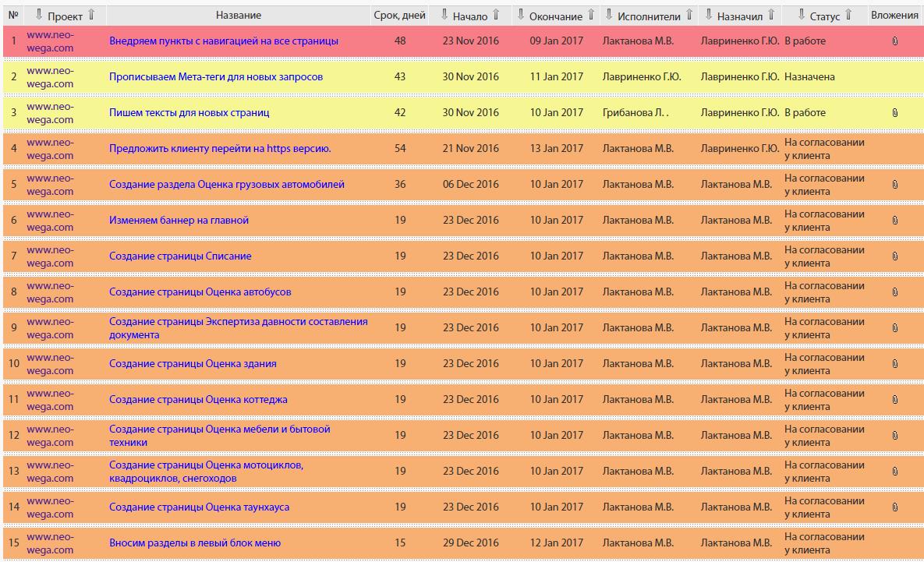Open www.neo-wega.com project link in row 15
The width and height of the screenshot is (924, 562).
[50, 543]
